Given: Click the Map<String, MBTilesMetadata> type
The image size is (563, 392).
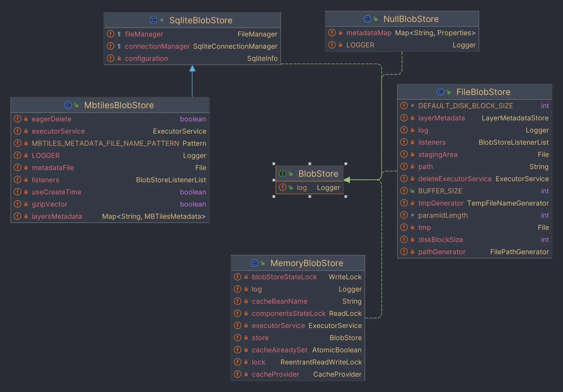Looking at the screenshot, I should click(154, 216).
